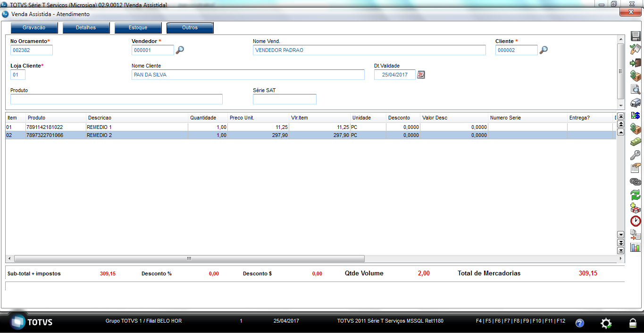
Task: Click the floppy disk save icon
Action: tap(636, 37)
